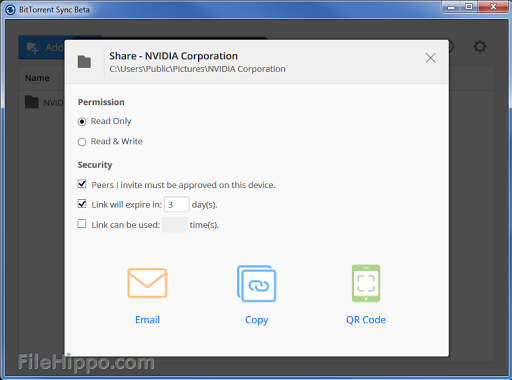This screenshot has height=380, width=512.
Task: Click the Email envelope icon
Action: point(147,283)
